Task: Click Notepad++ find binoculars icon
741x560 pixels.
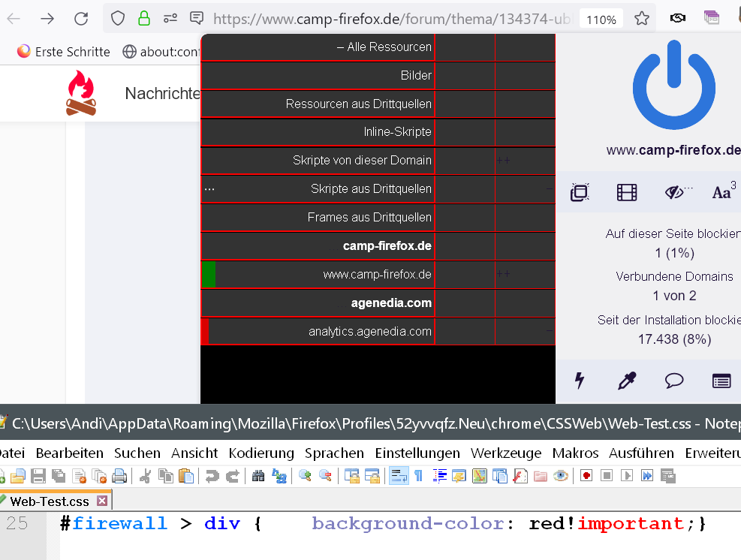Action: point(258,476)
